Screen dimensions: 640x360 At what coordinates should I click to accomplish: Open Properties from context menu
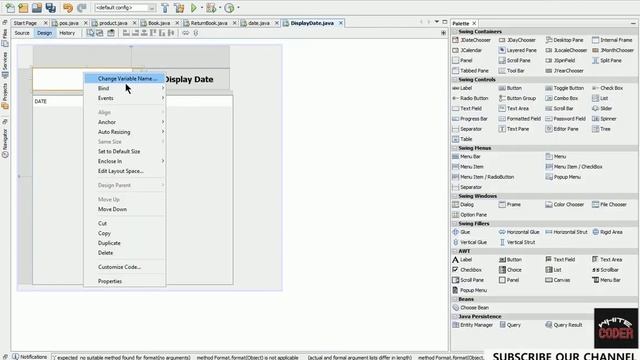pyautogui.click(x=124, y=281)
